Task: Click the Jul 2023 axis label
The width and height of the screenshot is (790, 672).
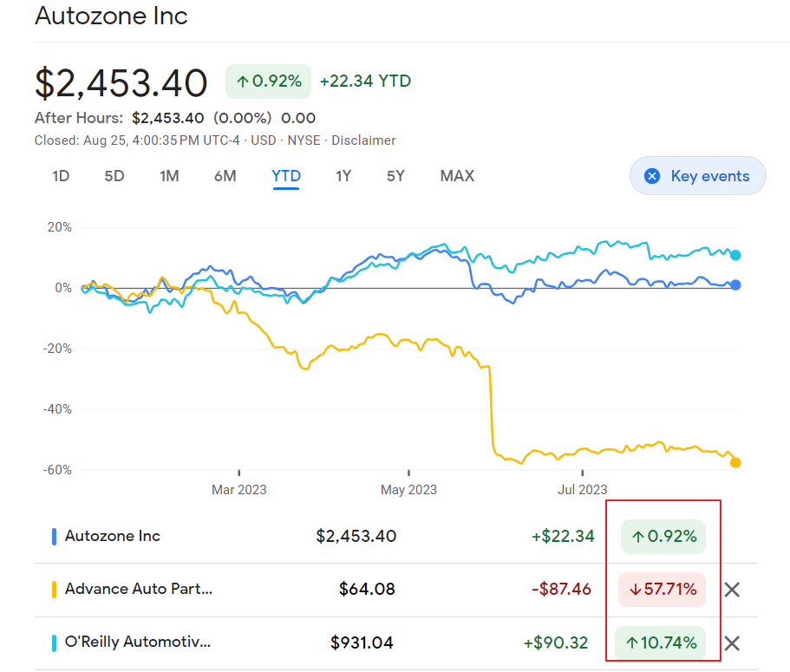Action: (583, 490)
